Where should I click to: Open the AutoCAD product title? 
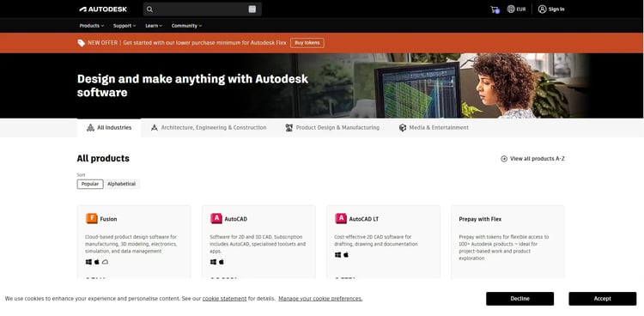click(236, 219)
